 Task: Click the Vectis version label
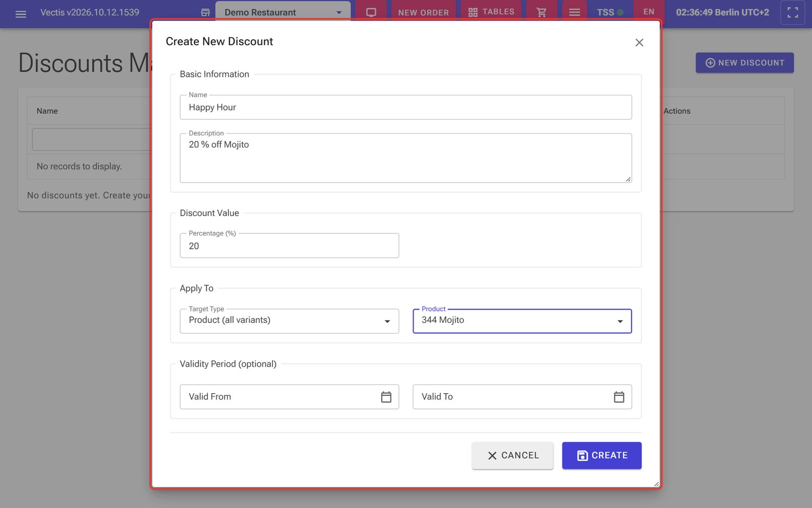point(90,12)
